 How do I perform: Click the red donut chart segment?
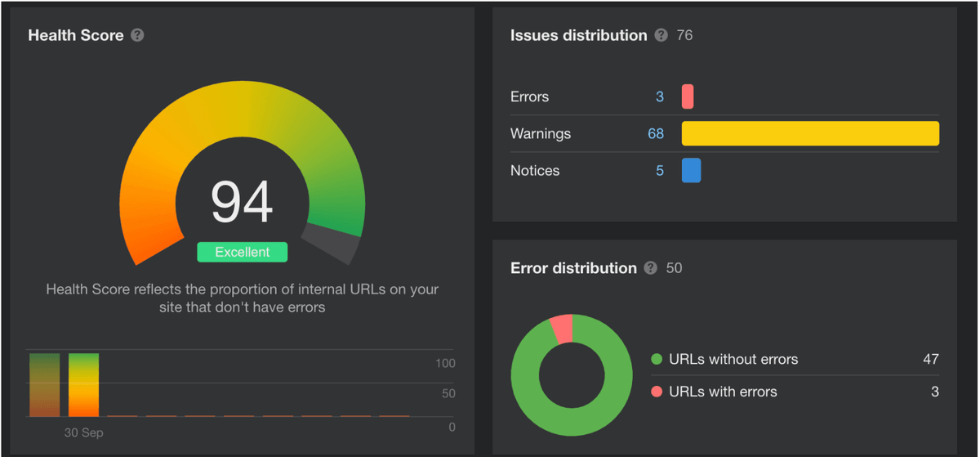coord(562,329)
